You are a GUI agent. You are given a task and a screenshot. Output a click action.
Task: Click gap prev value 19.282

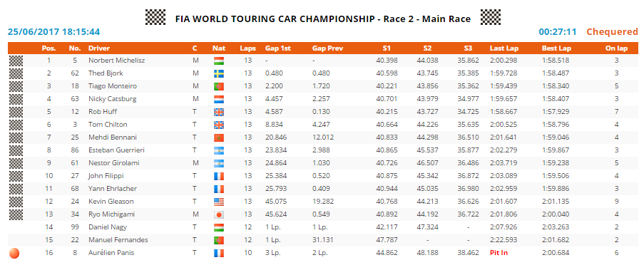(322, 202)
